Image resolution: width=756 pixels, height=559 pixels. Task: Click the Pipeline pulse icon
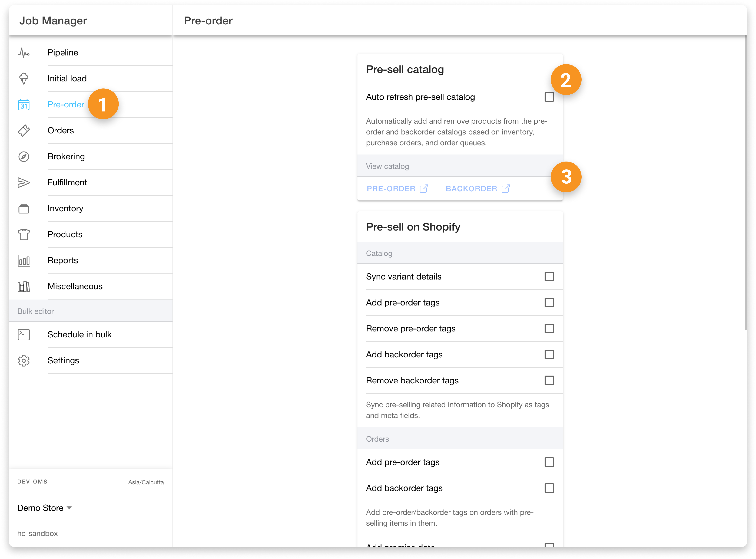pos(24,53)
